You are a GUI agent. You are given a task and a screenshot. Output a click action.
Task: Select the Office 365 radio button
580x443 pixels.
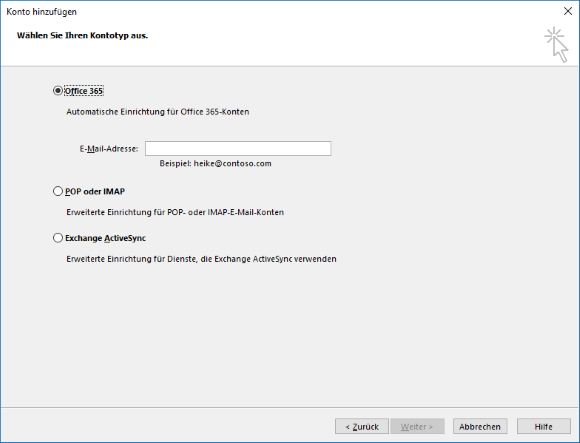[58, 91]
